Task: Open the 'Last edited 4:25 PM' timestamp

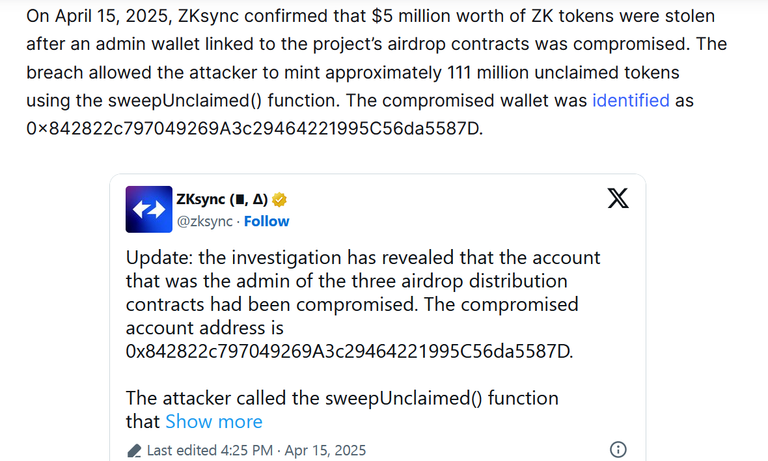Action: 210,450
